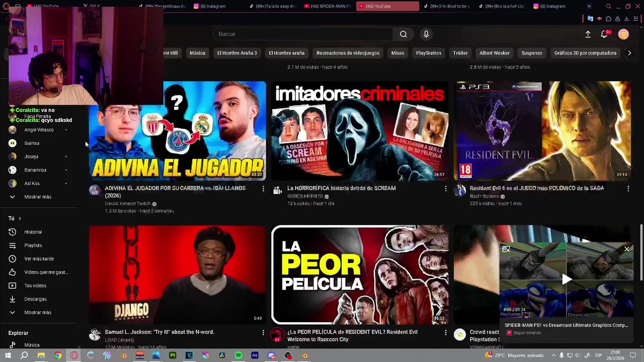Play the mini player Spider-Man video
644x362 pixels.
(567, 280)
